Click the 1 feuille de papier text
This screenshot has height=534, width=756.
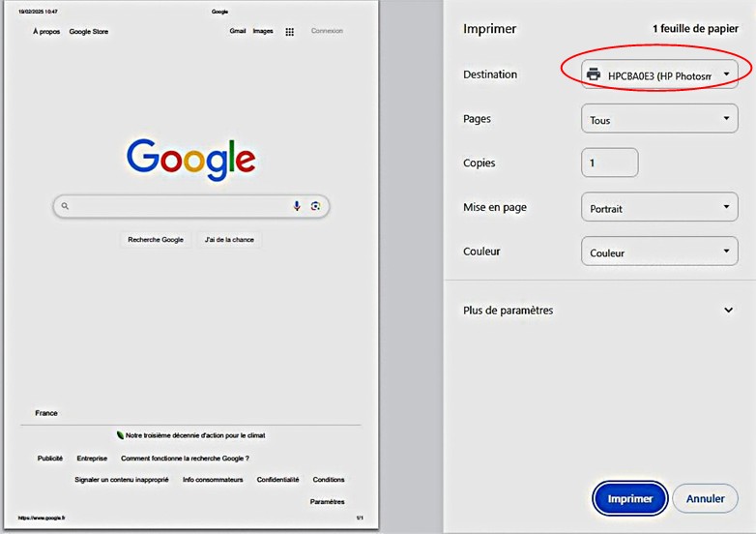(695, 29)
